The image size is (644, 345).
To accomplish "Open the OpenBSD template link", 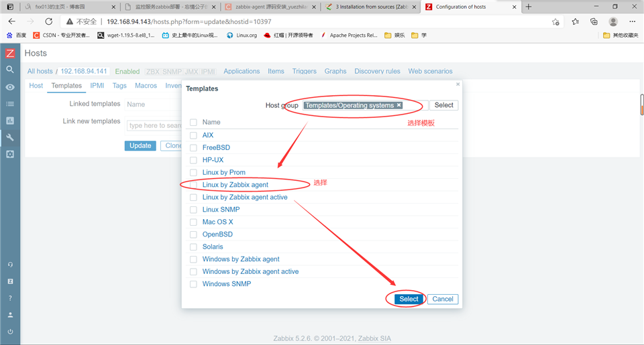I will tap(217, 234).
